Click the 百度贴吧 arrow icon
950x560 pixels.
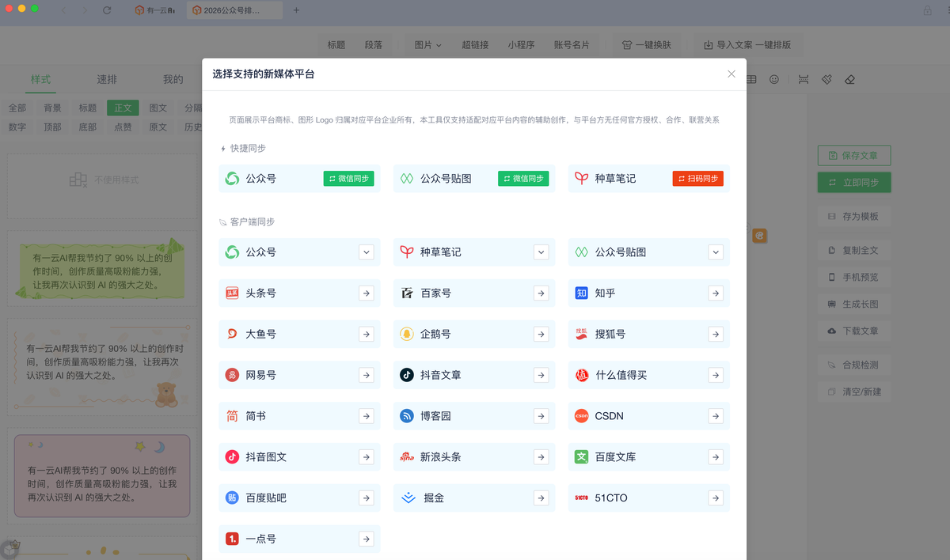tap(367, 498)
